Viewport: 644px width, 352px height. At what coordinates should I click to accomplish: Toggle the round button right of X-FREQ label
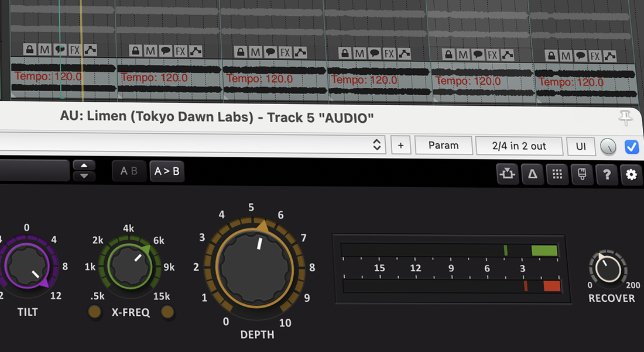coord(167,312)
